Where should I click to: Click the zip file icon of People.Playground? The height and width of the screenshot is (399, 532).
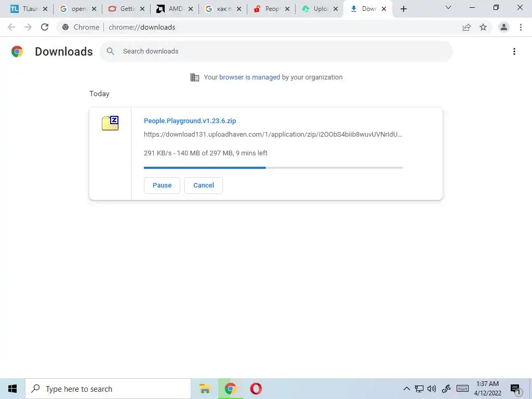(110, 123)
